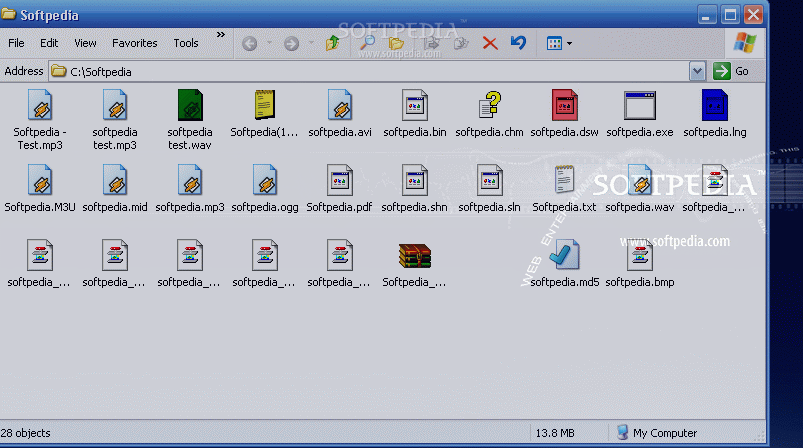Click the Windows flag logo
Image resolution: width=803 pixels, height=448 pixels.
(x=745, y=43)
